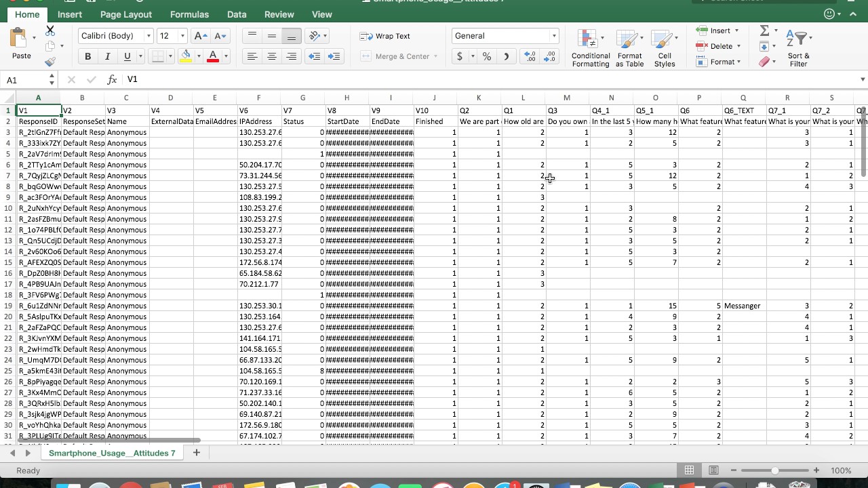Toggle Underline formatting
The image size is (868, 488).
[x=127, y=56]
